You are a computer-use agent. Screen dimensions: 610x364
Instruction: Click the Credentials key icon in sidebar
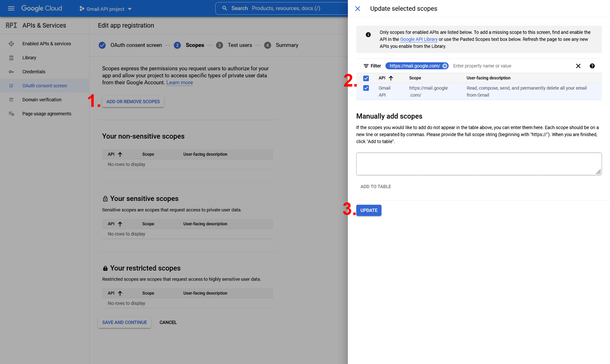[11, 72]
